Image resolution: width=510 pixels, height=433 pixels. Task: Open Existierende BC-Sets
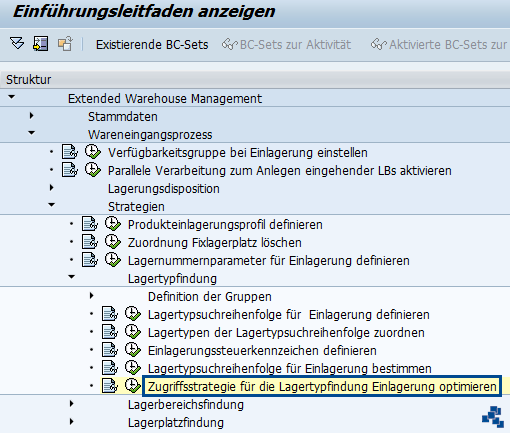[x=152, y=45]
